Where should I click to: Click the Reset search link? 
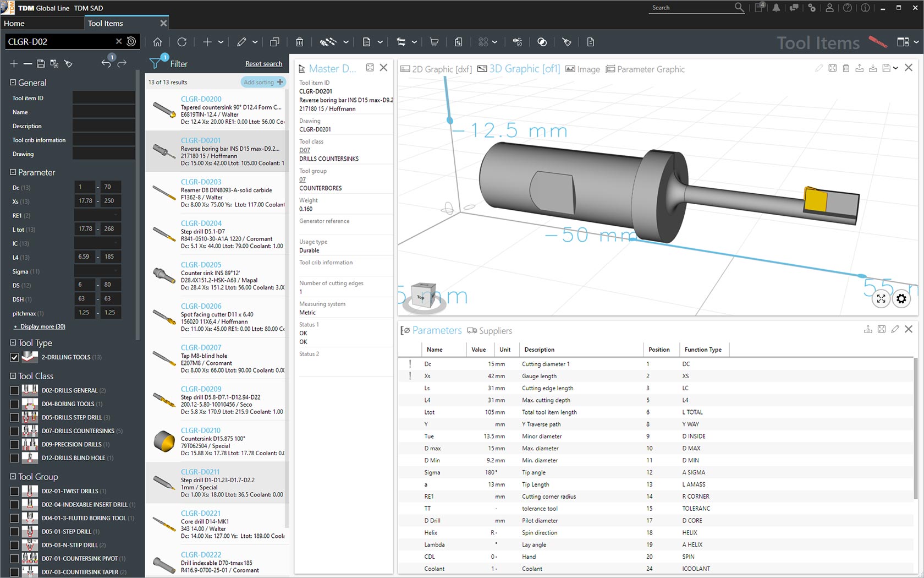(x=263, y=64)
